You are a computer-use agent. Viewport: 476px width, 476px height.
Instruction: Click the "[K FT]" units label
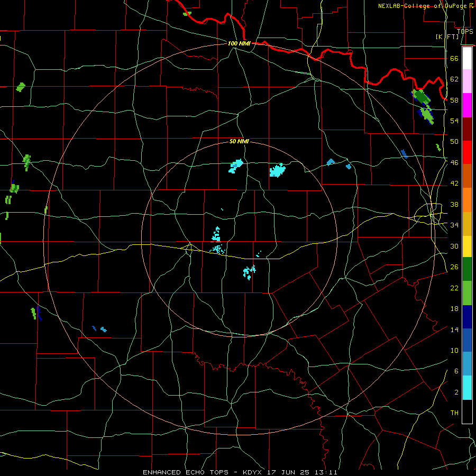click(x=447, y=36)
